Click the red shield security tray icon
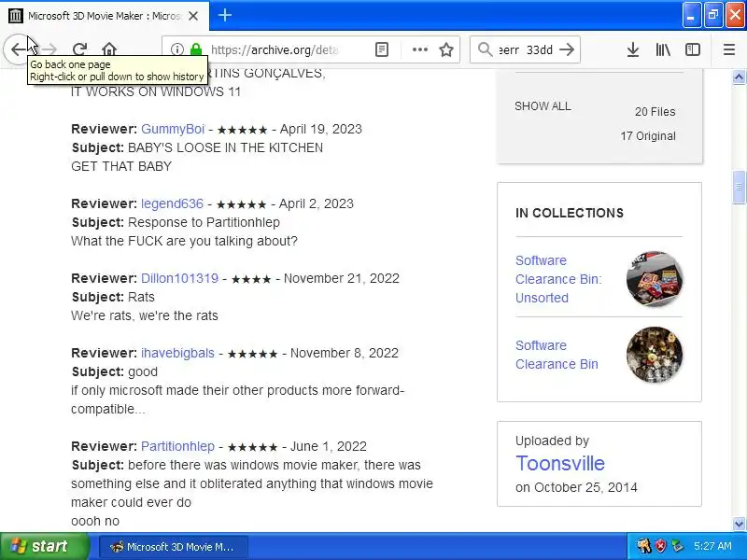The width and height of the screenshot is (747, 560). point(660,546)
